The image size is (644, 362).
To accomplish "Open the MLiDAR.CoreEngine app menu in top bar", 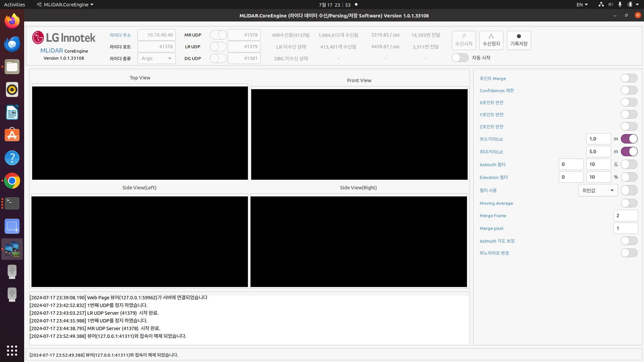I will 65,5.
